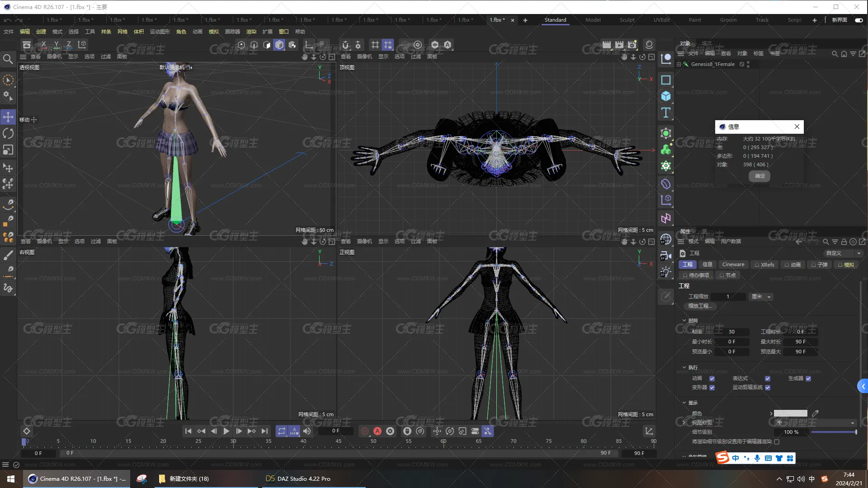This screenshot has width=868, height=488.
Task: Toggle timeline loop playback icon
Action: tap(282, 431)
